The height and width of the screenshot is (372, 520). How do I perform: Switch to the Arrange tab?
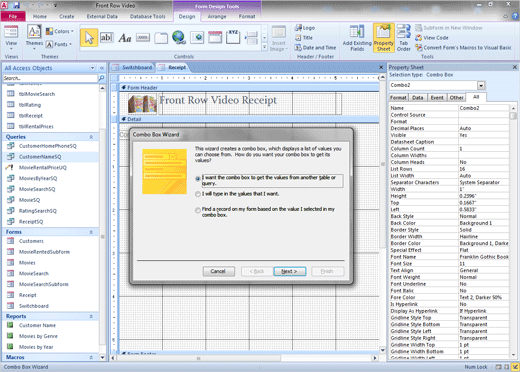(x=217, y=16)
